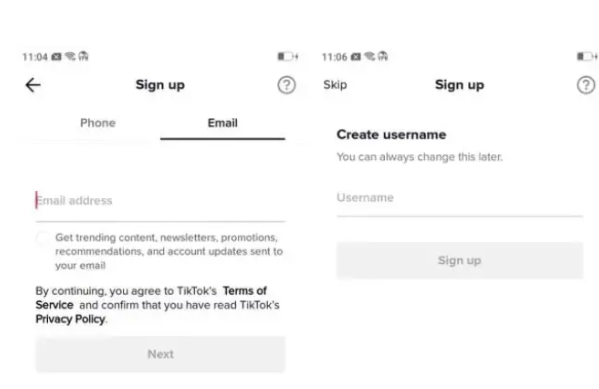Tap Wi-Fi icon in right status bar
Viewport: 599px width, 389px height.
tap(370, 57)
